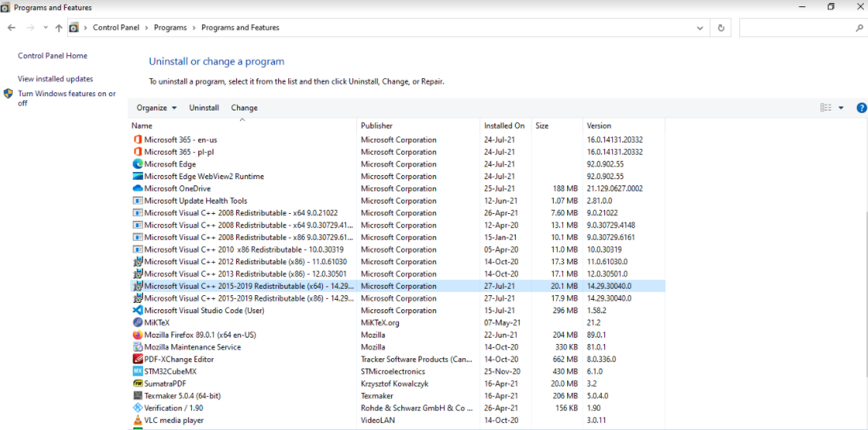Screen dimensions: 868x430
Task: Open View installed updates link
Action: [55, 79]
